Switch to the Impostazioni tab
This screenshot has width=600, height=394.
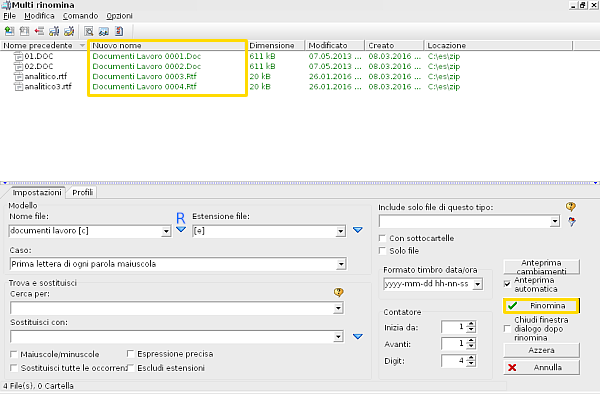37,192
